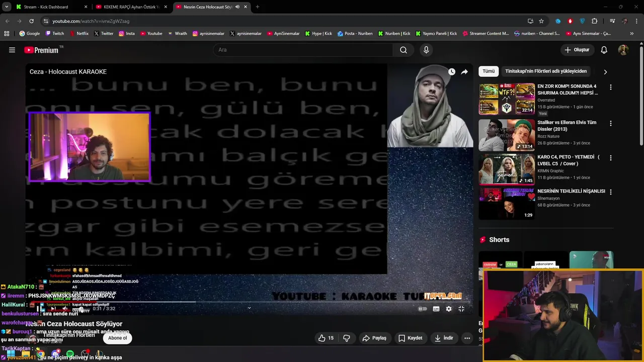
Task: Toggle subtitles with the captions icon
Action: click(436, 309)
